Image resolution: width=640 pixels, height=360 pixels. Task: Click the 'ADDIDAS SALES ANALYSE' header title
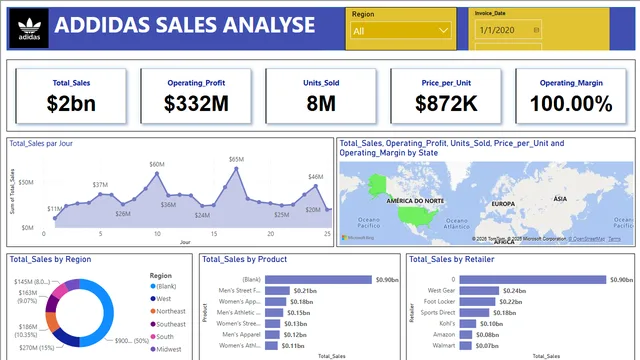point(185,25)
